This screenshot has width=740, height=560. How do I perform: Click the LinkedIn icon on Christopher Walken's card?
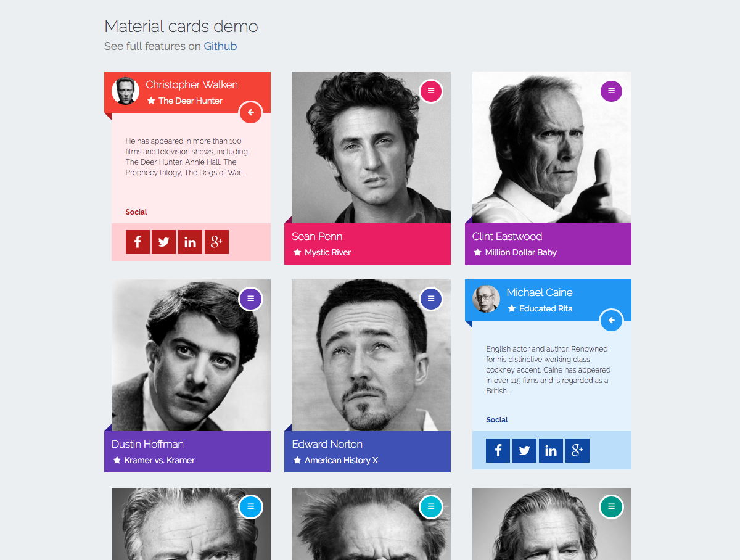pos(190,242)
